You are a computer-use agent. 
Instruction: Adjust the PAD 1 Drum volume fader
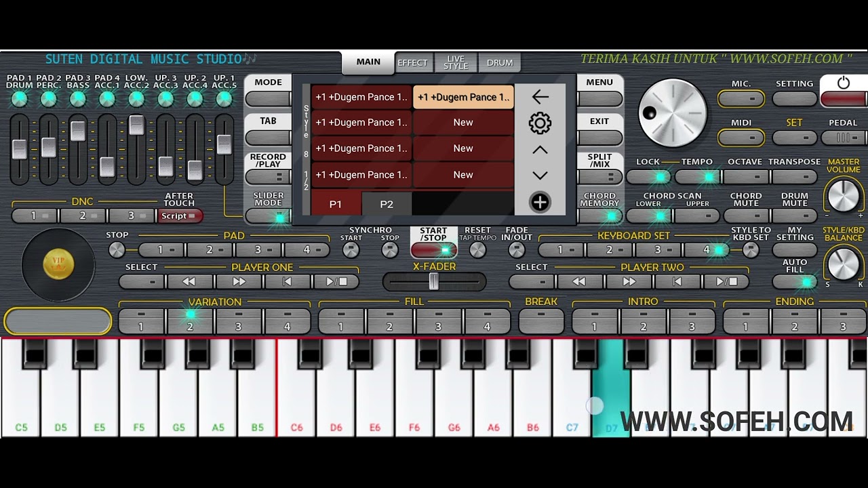point(20,148)
